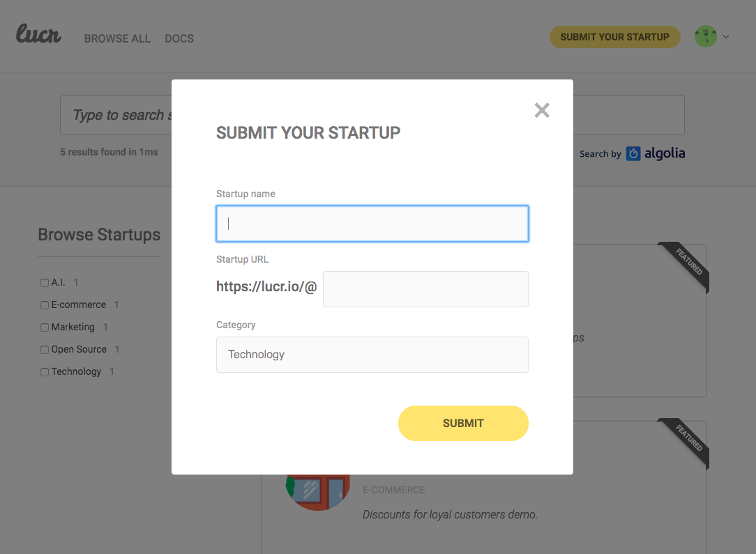This screenshot has height=554, width=756.
Task: Click the Startup URL input field
Action: click(425, 289)
